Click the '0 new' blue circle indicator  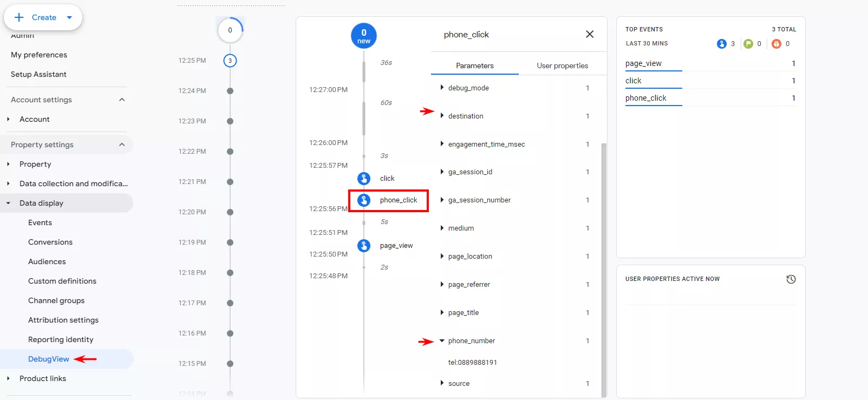(x=364, y=36)
